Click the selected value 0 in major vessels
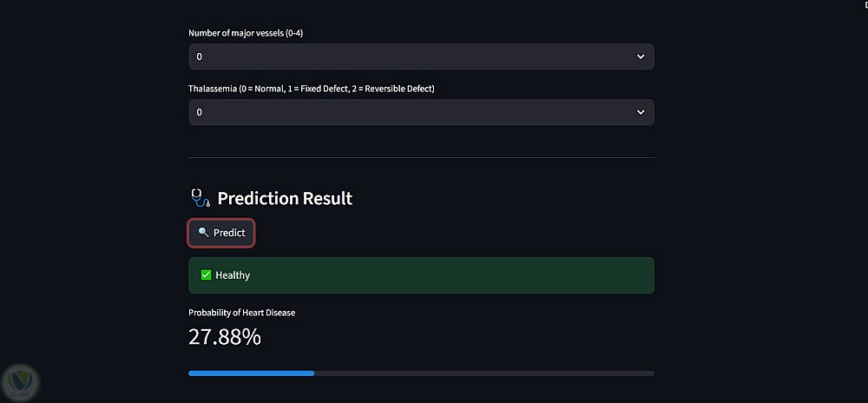 pos(200,56)
